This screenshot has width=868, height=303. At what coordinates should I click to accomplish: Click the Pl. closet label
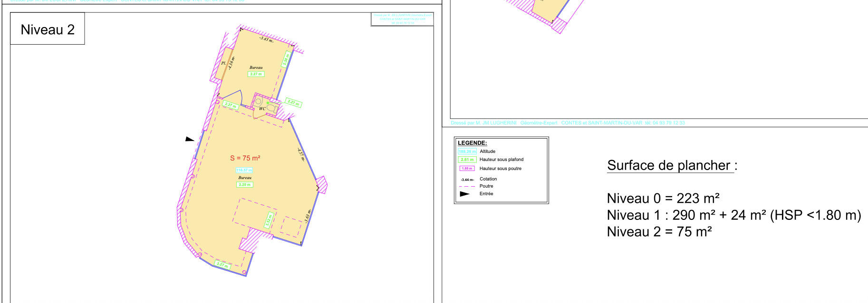(x=223, y=63)
